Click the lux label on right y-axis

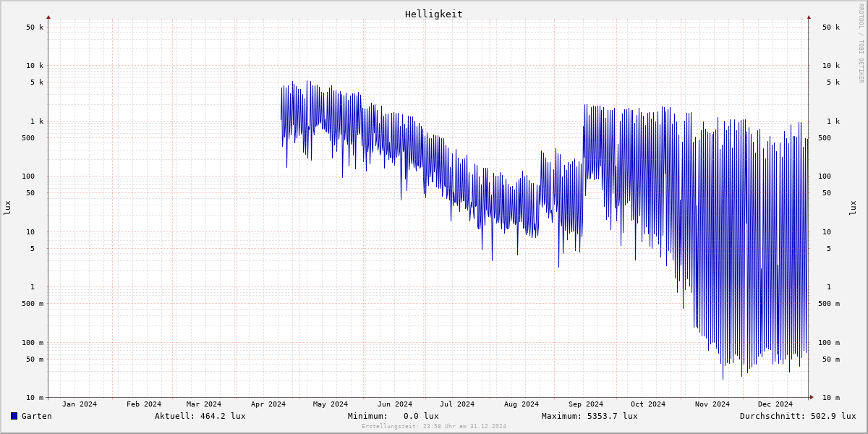pos(853,208)
